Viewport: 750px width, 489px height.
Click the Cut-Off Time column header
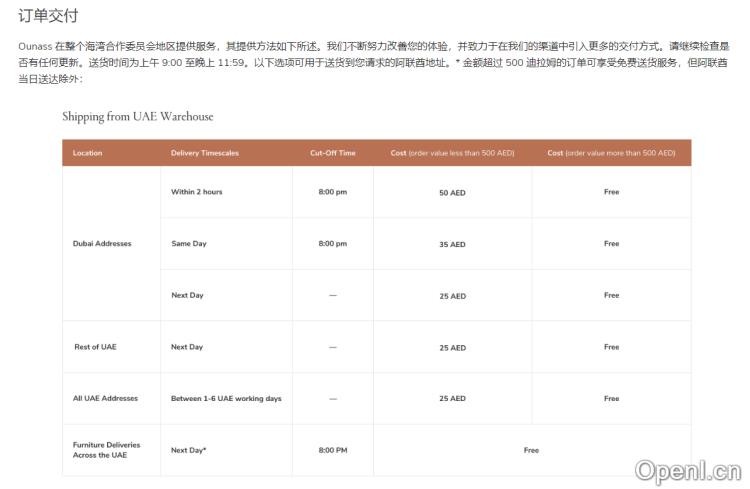(x=332, y=153)
